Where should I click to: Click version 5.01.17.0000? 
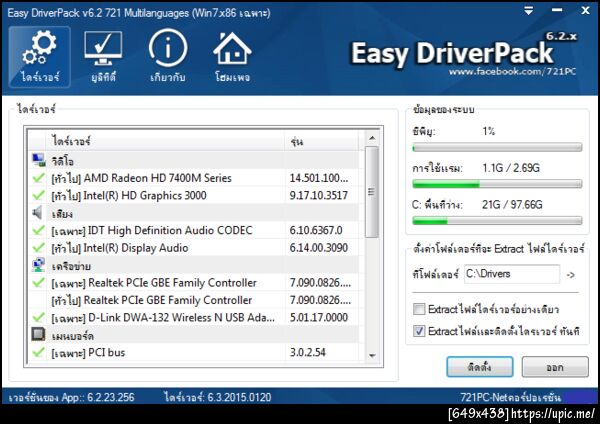pos(318,318)
